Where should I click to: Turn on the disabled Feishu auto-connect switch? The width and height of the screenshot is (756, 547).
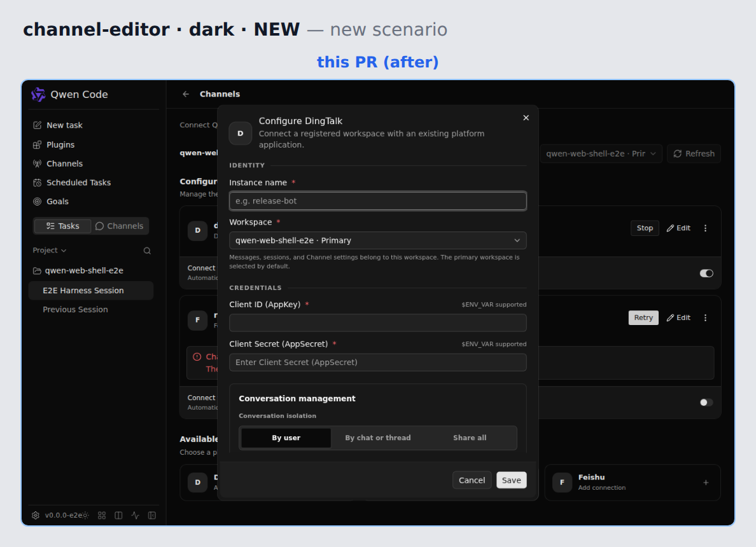pyautogui.click(x=706, y=403)
